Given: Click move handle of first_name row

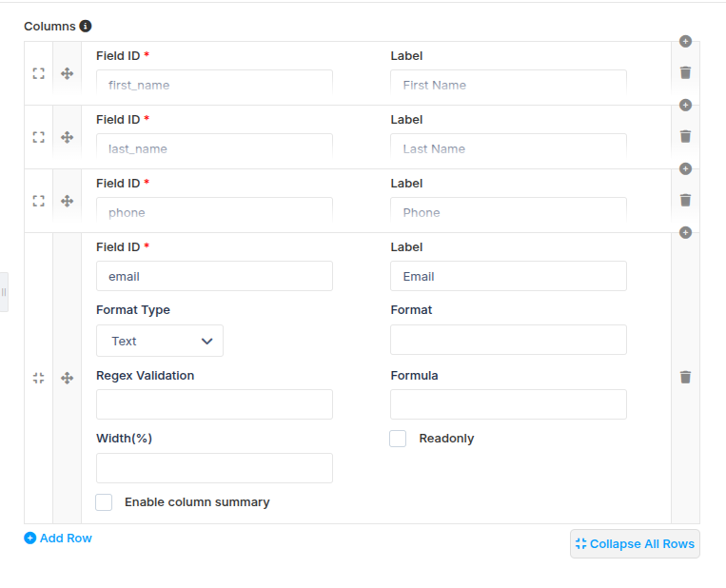Looking at the screenshot, I should point(68,73).
